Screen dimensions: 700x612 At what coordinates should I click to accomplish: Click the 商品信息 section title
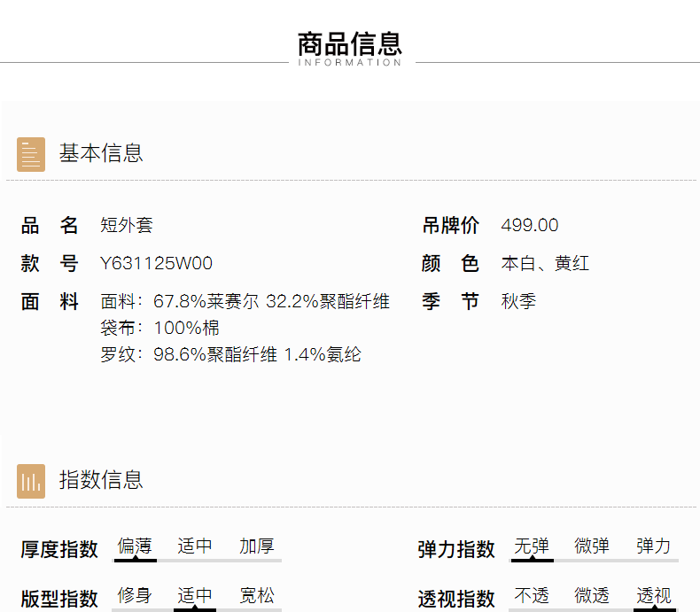(350, 43)
